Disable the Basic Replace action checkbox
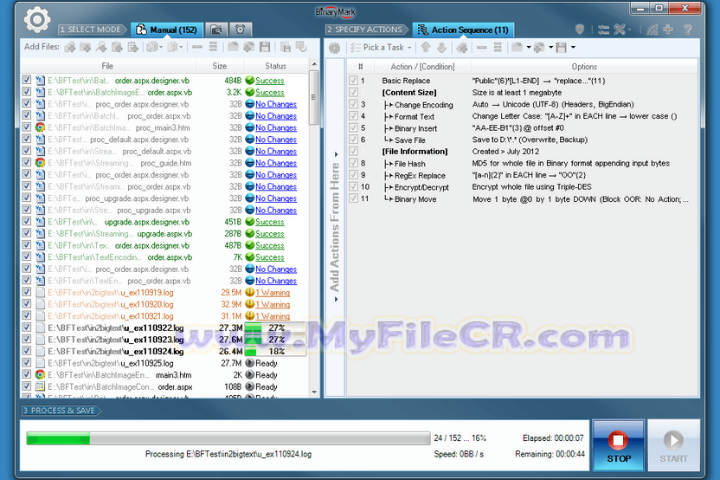Viewport: 720px width, 480px height. 353,80
